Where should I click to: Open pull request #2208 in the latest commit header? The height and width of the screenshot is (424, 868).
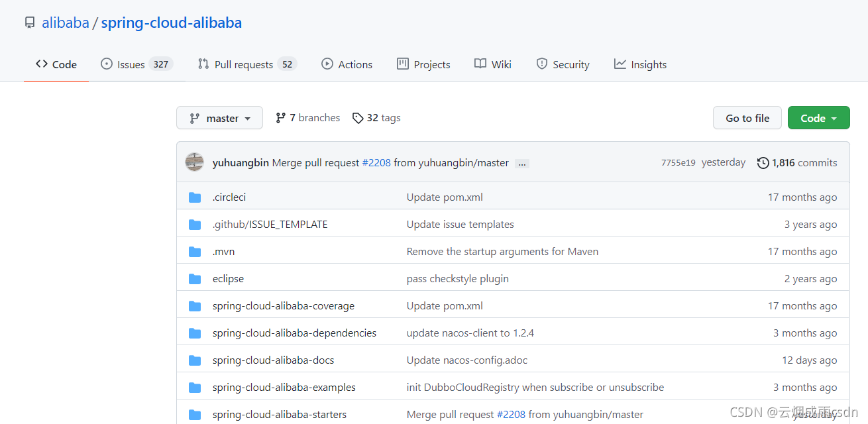376,163
